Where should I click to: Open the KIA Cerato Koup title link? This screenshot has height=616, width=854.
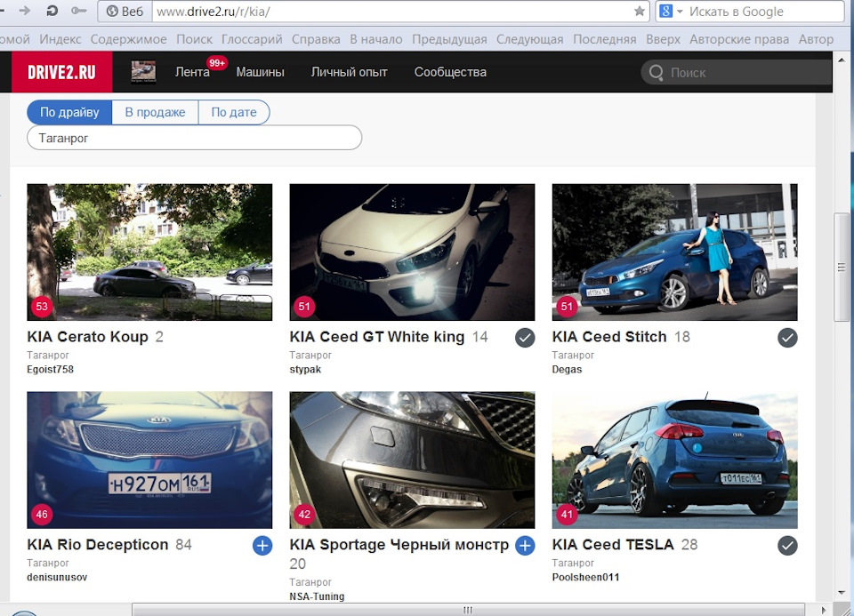click(87, 337)
